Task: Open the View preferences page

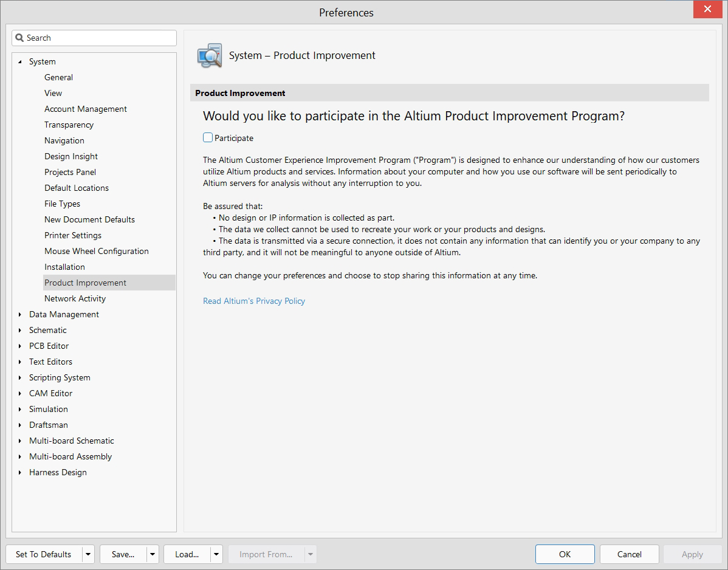Action: click(53, 94)
